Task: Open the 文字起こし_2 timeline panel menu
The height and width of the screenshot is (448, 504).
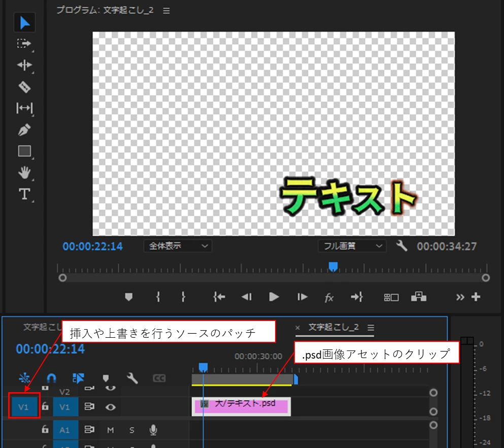Action: pos(371,328)
